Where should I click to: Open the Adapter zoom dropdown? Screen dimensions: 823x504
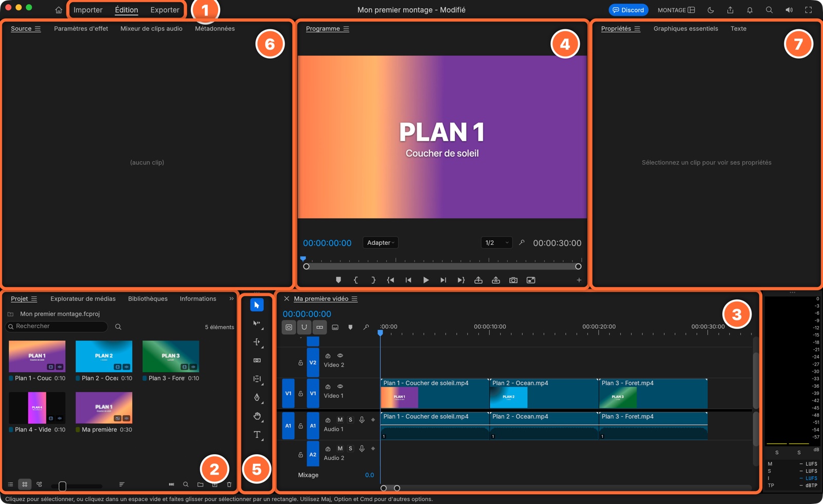(x=381, y=243)
